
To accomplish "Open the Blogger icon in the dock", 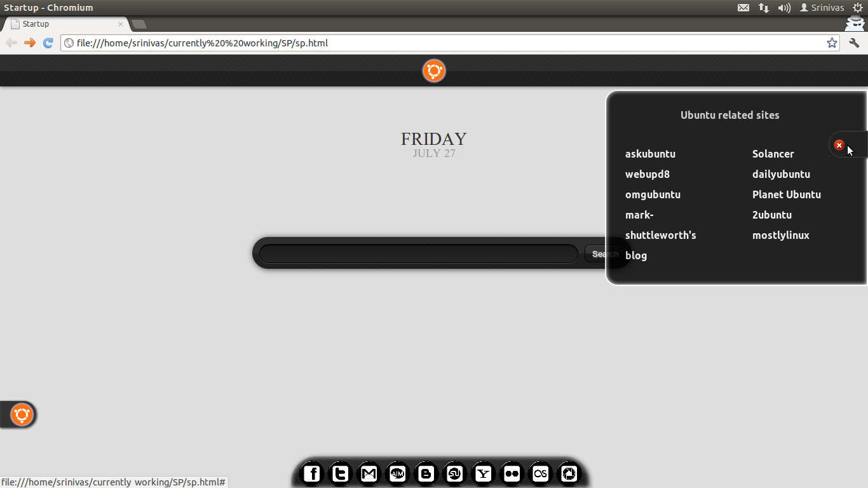I will (x=426, y=473).
